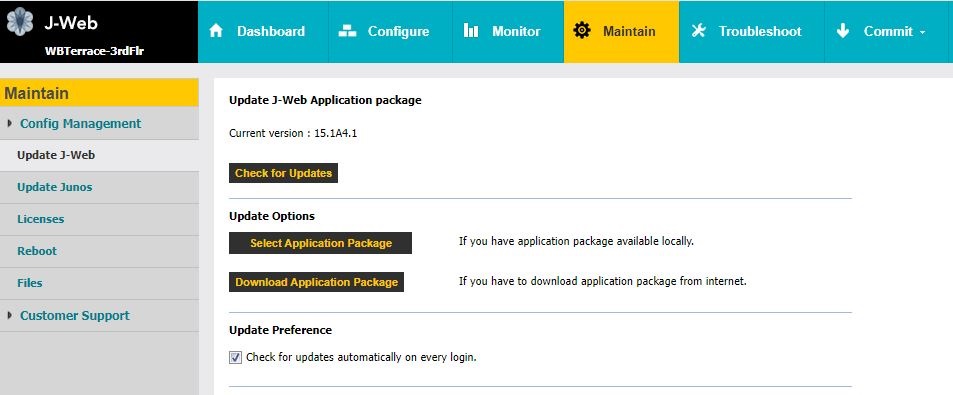
Task: Click Current version 15.1A4.1 text
Action: pos(293,133)
